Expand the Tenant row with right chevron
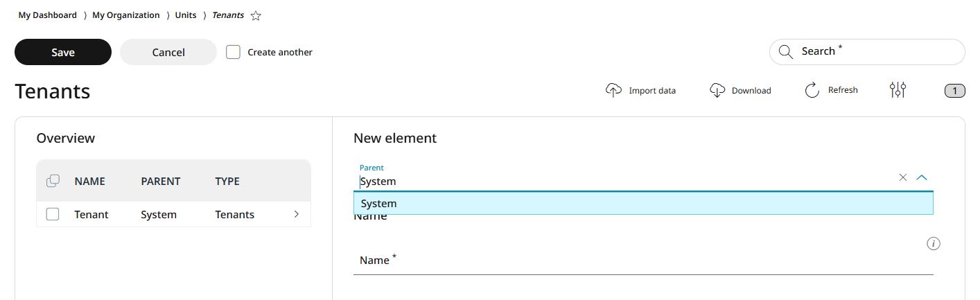980x300 pixels. tap(297, 214)
